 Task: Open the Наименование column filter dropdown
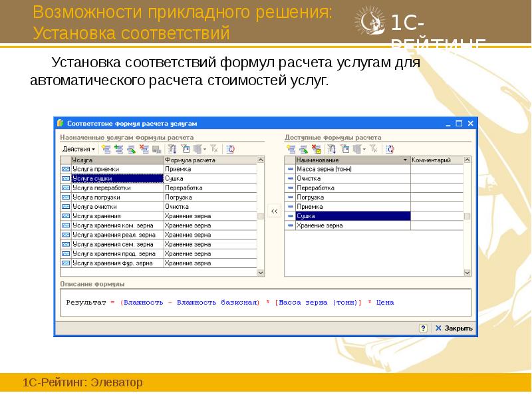pyautogui.click(x=404, y=160)
